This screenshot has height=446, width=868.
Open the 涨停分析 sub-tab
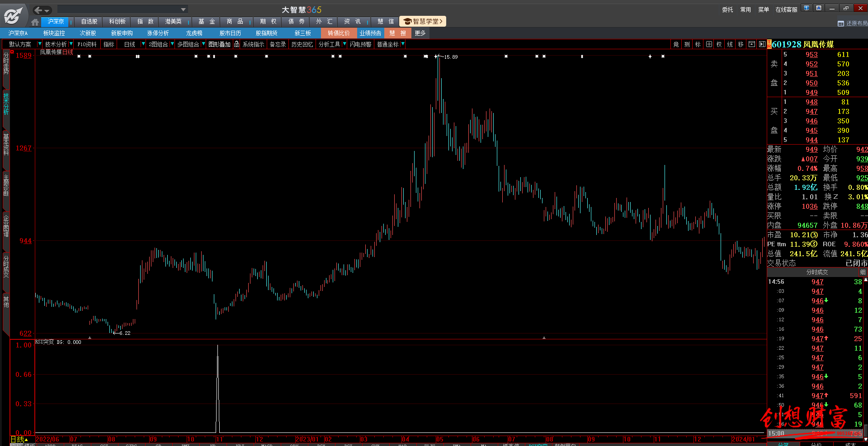(x=158, y=33)
